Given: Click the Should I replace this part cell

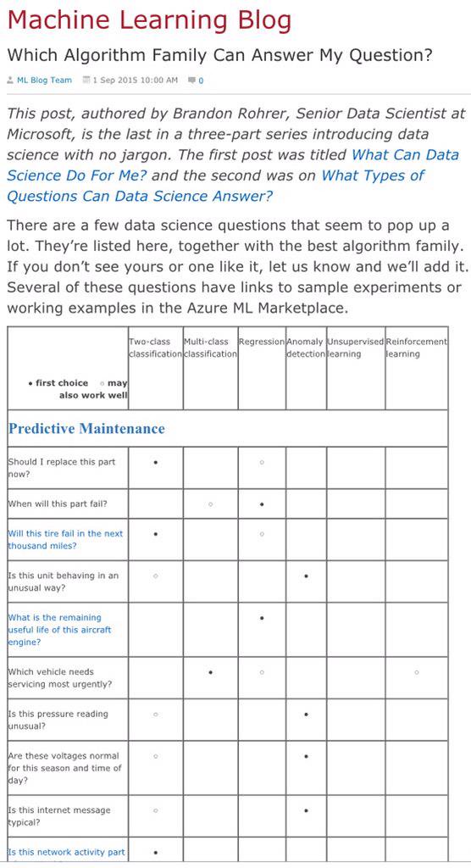Looking at the screenshot, I should (x=68, y=468).
